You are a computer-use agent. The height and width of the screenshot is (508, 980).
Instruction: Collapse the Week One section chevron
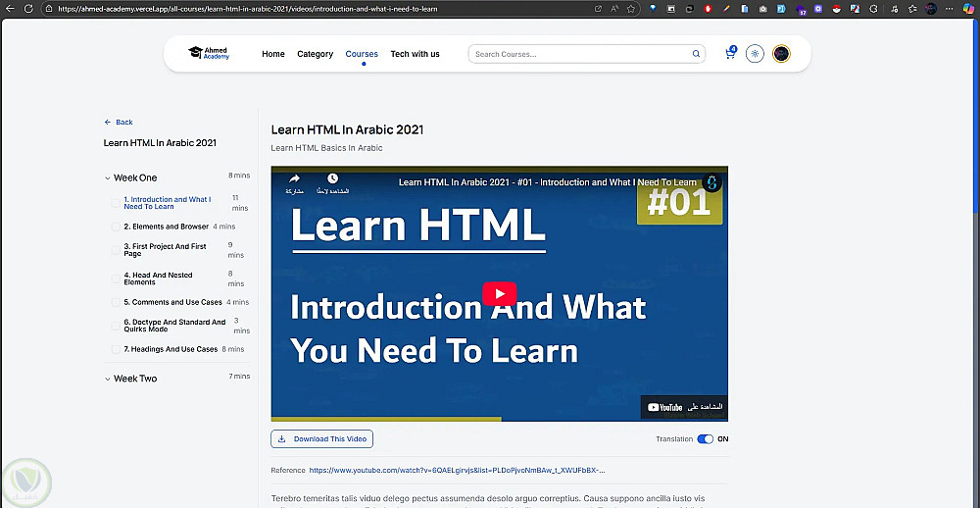point(108,178)
